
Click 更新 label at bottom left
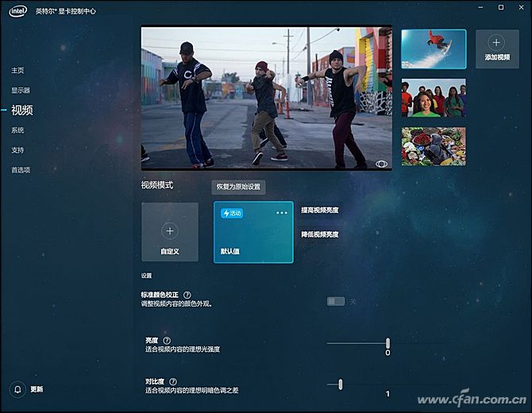[37, 389]
